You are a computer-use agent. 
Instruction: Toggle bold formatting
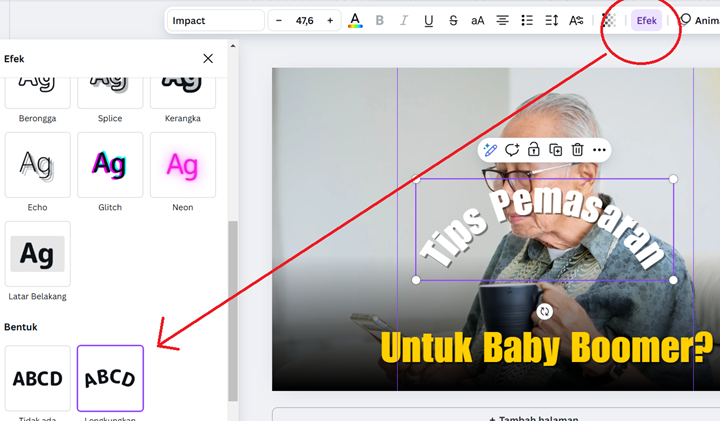[x=379, y=21]
